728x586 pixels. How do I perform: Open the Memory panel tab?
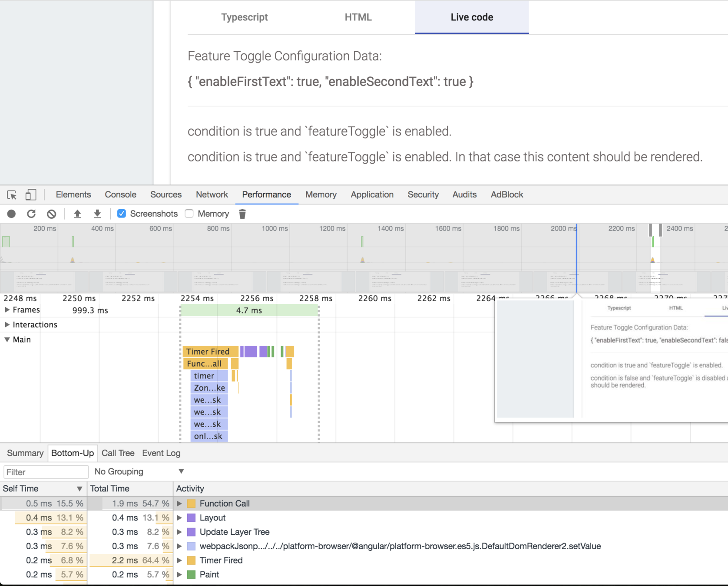point(321,195)
